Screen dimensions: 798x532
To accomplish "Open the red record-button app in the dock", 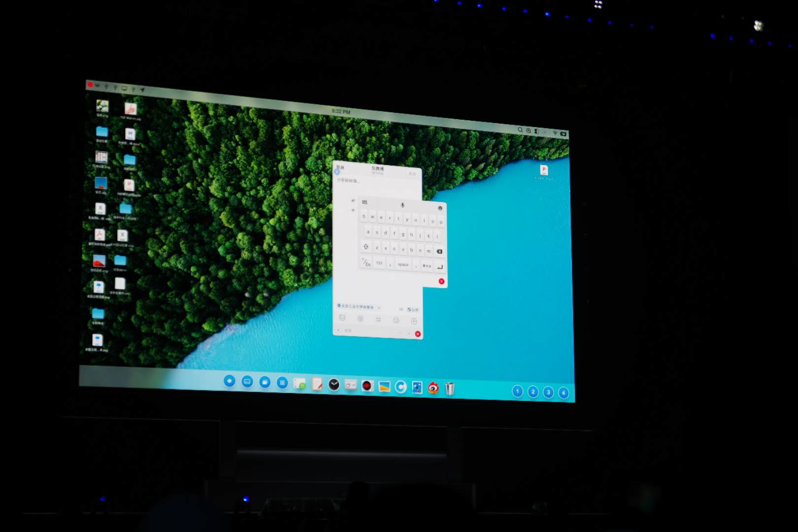I will click(x=367, y=386).
